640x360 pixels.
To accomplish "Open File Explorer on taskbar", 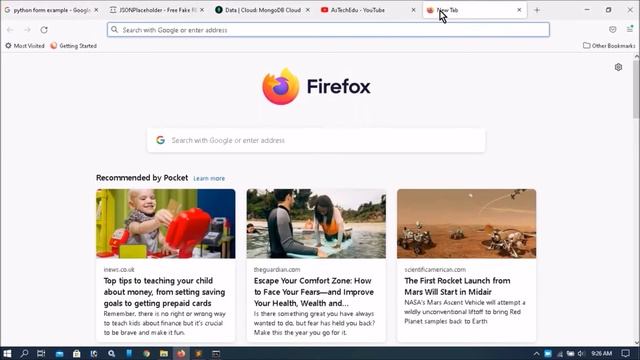I will [164, 354].
